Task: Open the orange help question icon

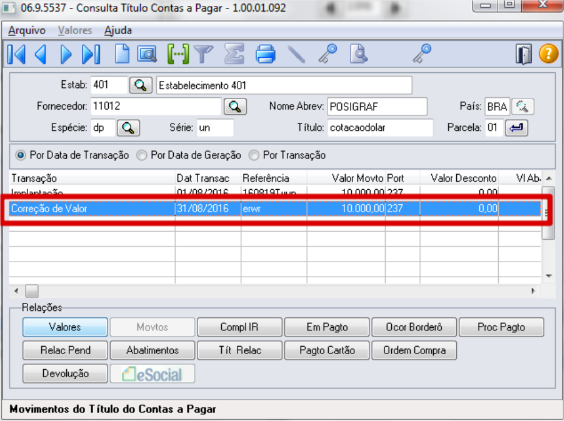Action: (x=549, y=54)
